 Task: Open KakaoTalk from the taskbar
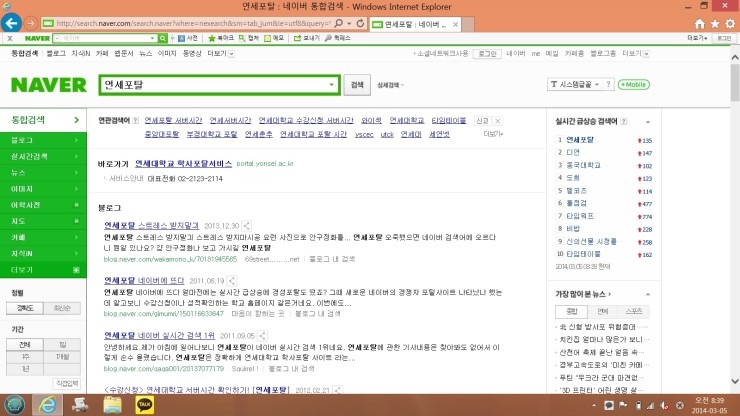click(x=144, y=405)
